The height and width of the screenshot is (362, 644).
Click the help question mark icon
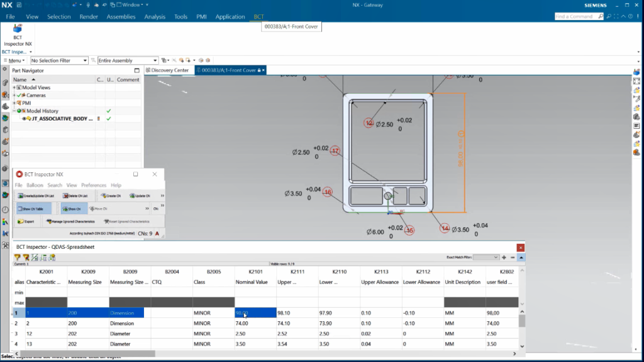click(x=630, y=16)
